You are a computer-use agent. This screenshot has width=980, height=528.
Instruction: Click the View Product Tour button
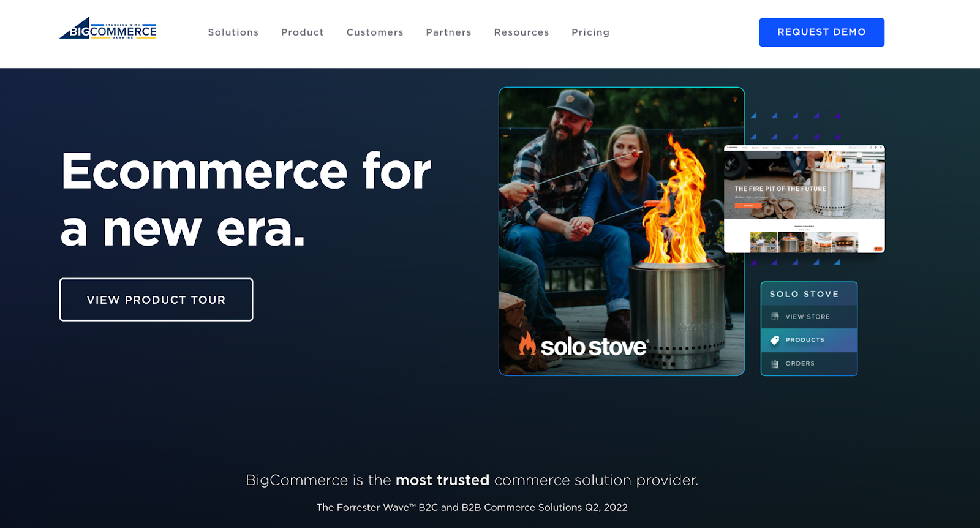156,300
